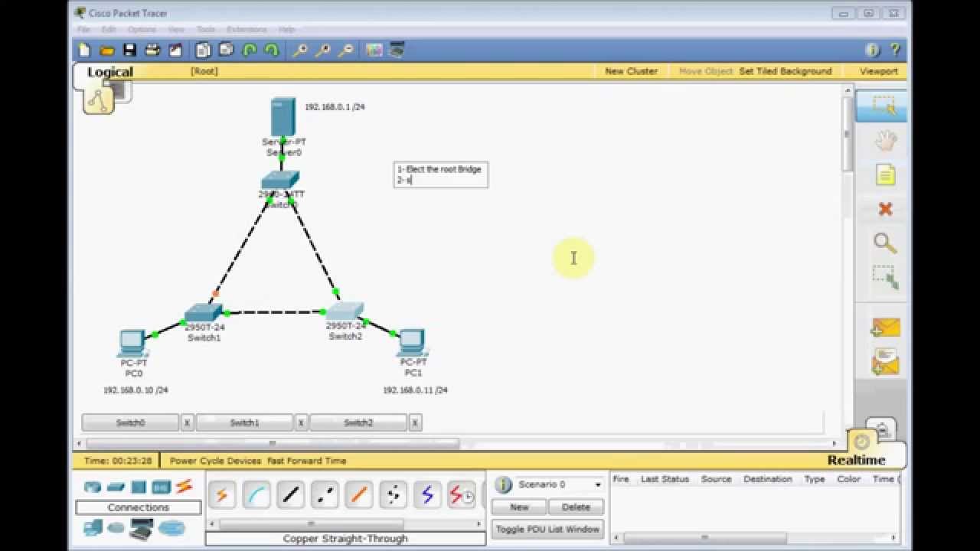Save the network with the floppy icon
Image resolution: width=980 pixels, height=551 pixels.
tap(129, 51)
